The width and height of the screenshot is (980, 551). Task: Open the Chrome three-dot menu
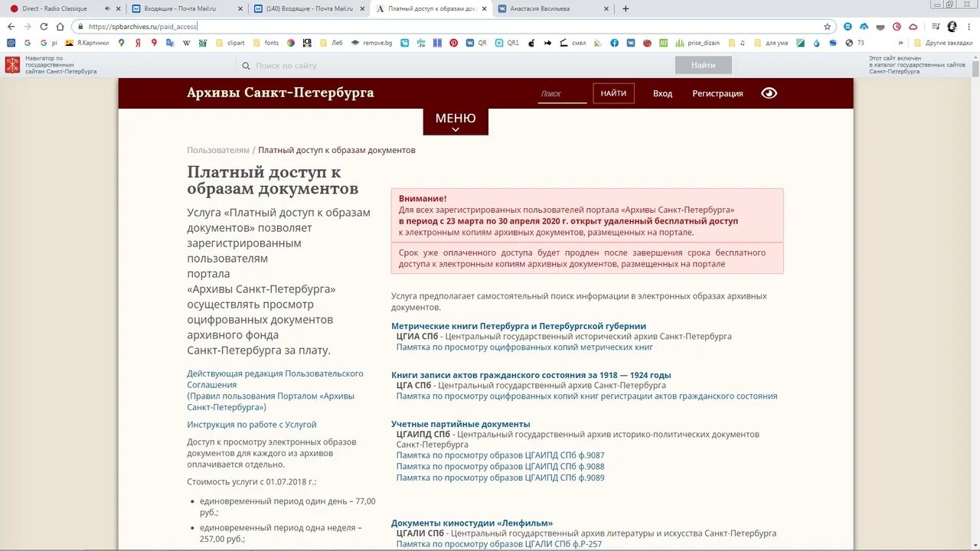tap(969, 26)
